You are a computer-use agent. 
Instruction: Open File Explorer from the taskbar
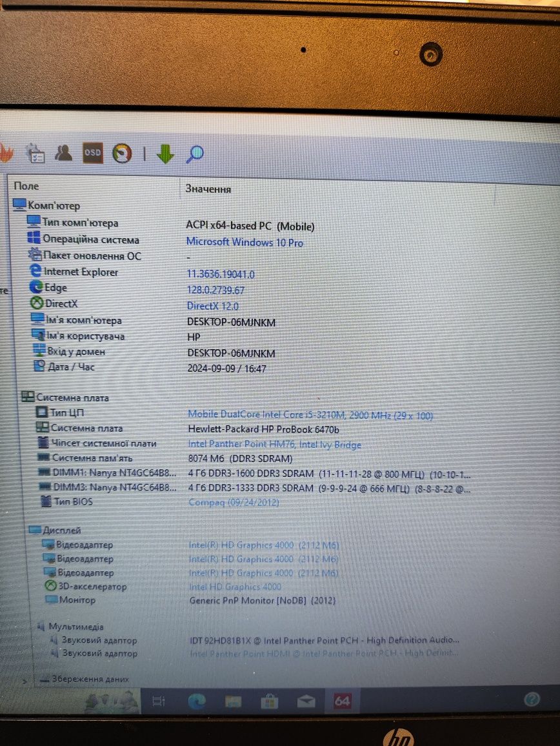tap(233, 701)
